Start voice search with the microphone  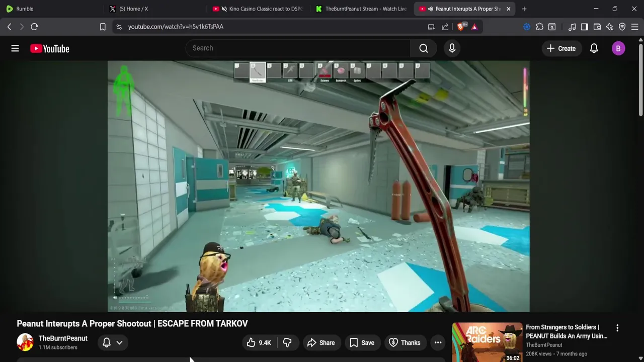pyautogui.click(x=452, y=48)
